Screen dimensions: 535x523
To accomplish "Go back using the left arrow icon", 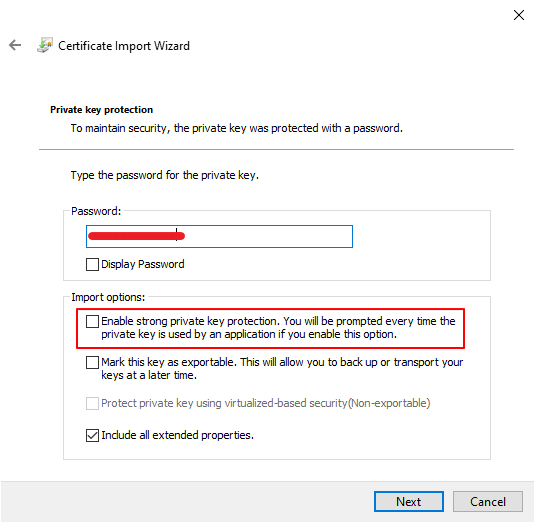I will pyautogui.click(x=15, y=45).
